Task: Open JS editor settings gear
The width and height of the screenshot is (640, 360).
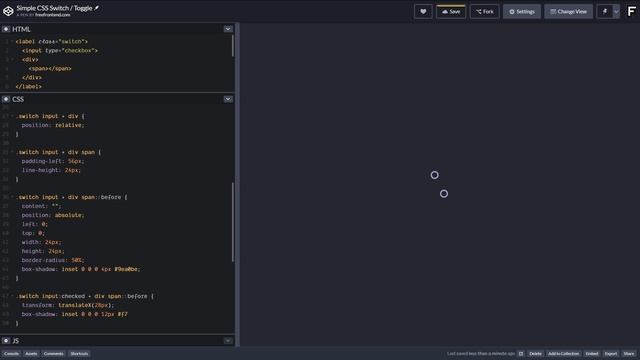Action: [6, 340]
